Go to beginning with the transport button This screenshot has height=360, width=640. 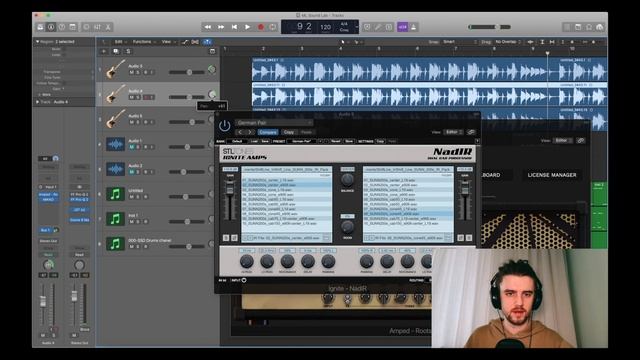click(x=234, y=27)
